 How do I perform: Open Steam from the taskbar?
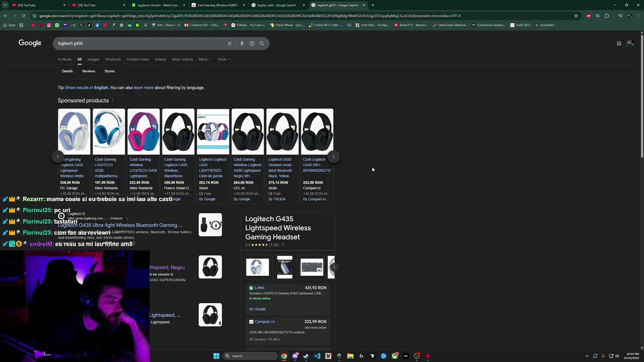306,356
